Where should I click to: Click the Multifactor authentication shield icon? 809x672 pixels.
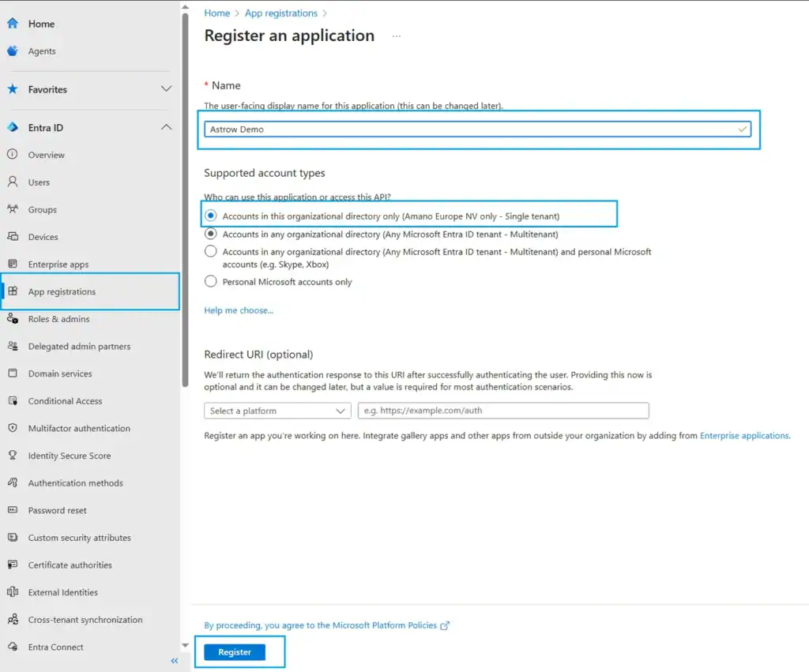tap(13, 427)
